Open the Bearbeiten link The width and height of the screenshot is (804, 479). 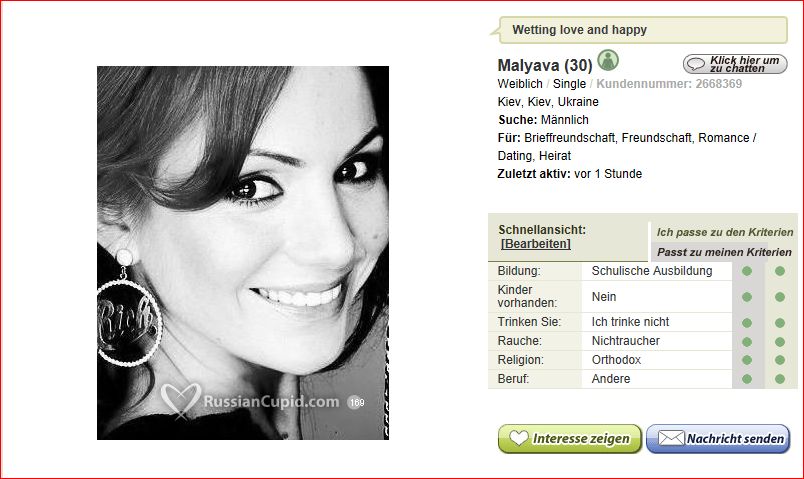(535, 244)
